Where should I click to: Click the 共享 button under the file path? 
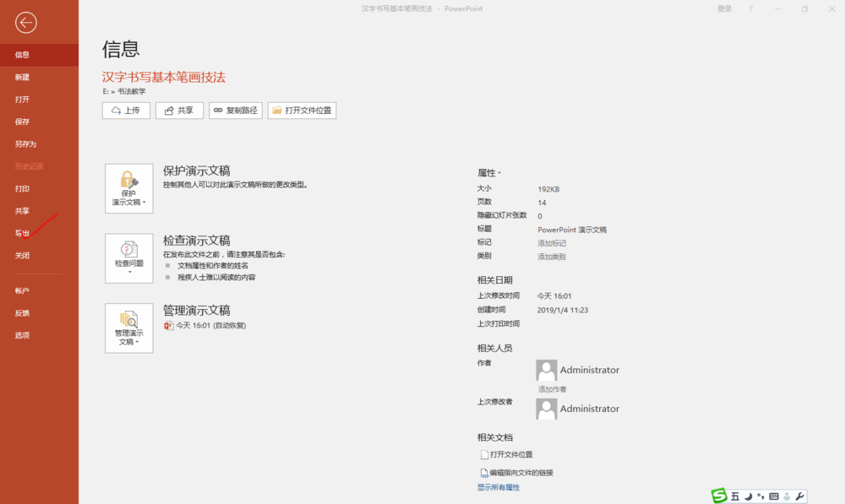179,111
